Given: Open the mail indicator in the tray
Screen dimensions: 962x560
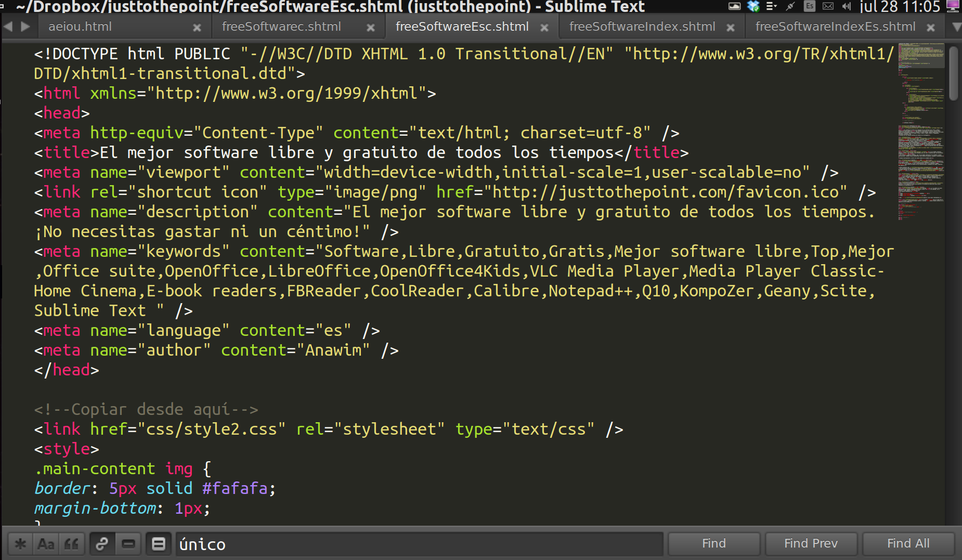Looking at the screenshot, I should point(828,7).
